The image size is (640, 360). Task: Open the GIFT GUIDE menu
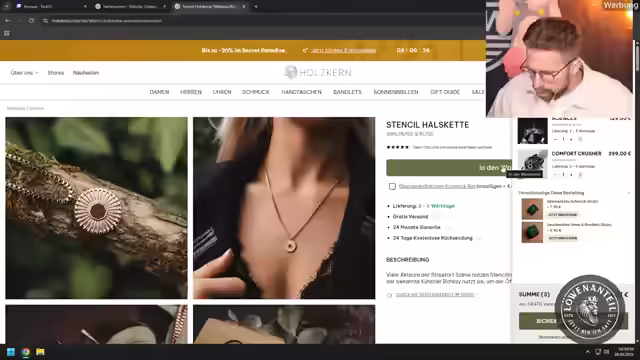click(445, 92)
